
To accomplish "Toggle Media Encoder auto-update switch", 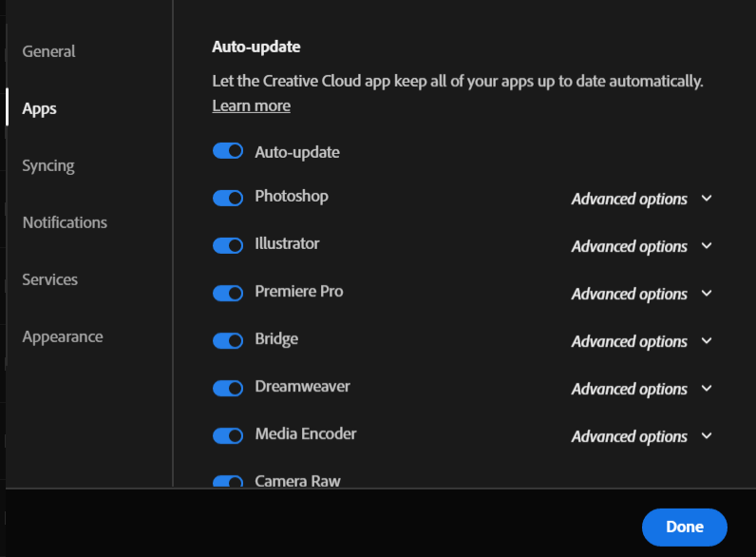I will 228,435.
